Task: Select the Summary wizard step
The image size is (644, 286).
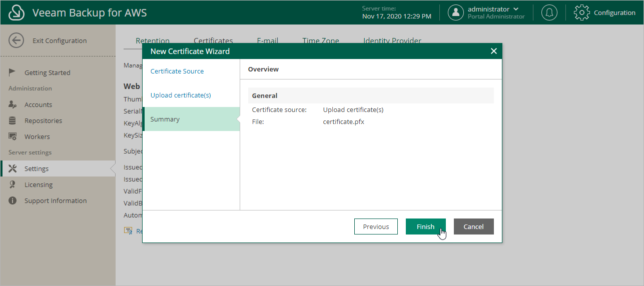Action: point(191,119)
